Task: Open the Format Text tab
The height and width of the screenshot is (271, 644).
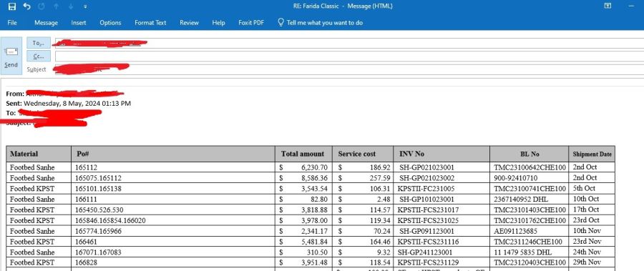Action: (150, 23)
